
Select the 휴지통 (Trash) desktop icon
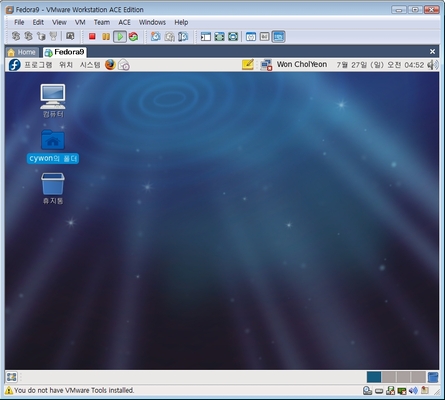53,189
